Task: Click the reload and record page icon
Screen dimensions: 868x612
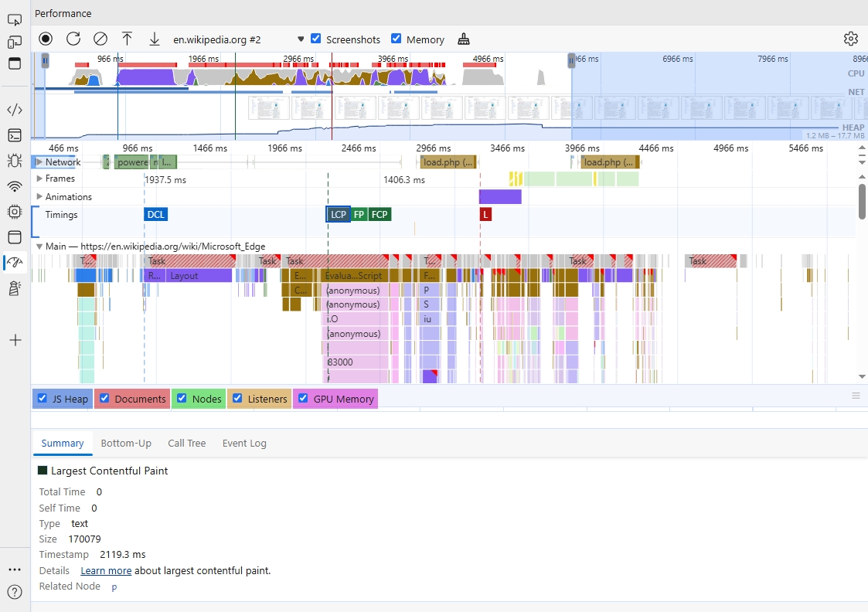Action: point(73,39)
